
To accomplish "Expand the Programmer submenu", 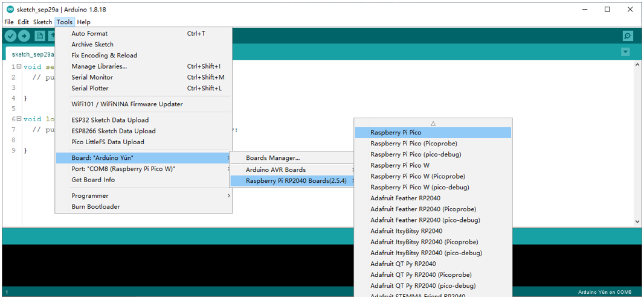I will (144, 196).
